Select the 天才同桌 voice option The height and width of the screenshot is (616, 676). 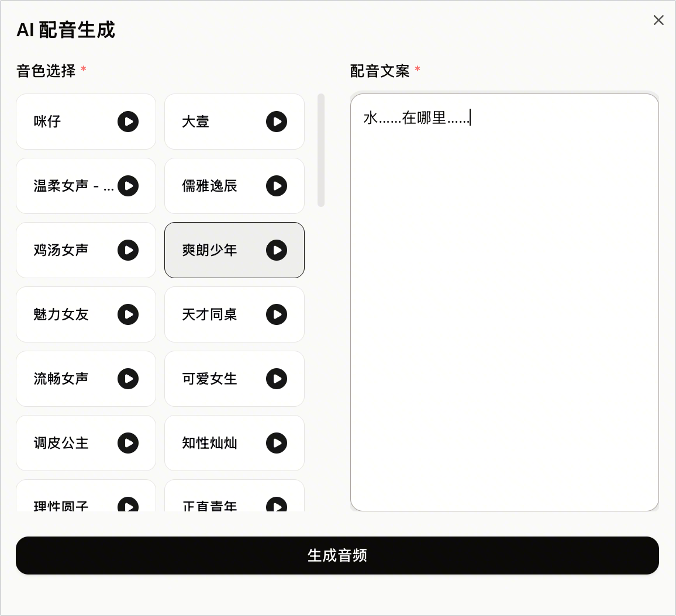point(234,314)
